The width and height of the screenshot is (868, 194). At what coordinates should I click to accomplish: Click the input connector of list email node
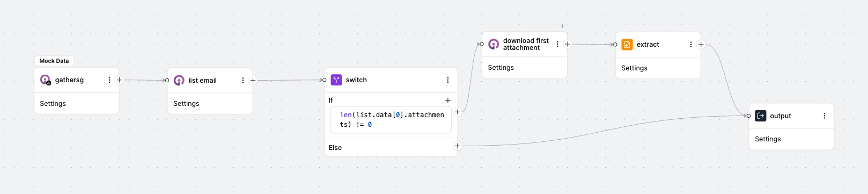click(167, 81)
